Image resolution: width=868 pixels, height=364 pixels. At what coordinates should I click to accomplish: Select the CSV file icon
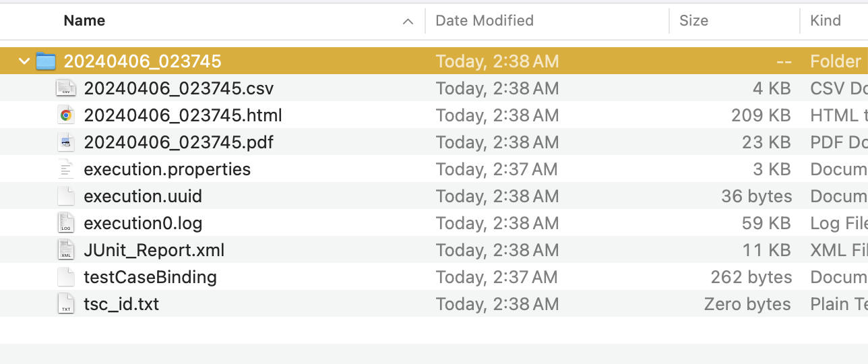coord(65,88)
